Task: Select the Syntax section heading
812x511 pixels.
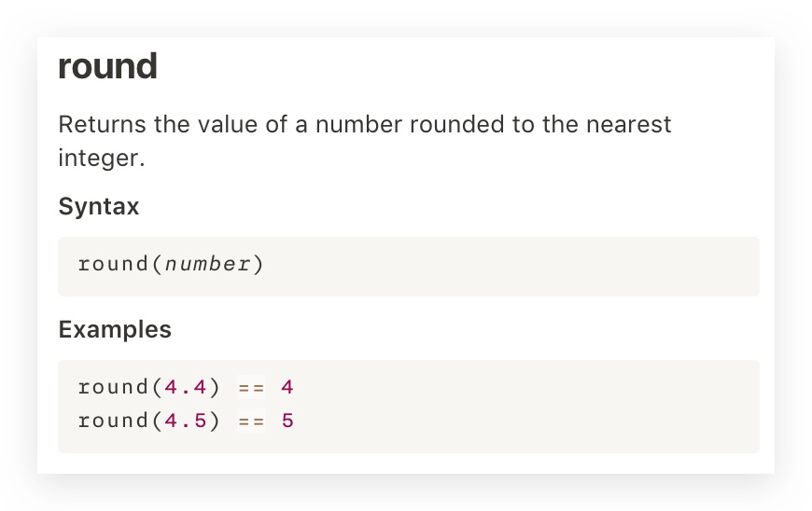Action: [x=99, y=206]
